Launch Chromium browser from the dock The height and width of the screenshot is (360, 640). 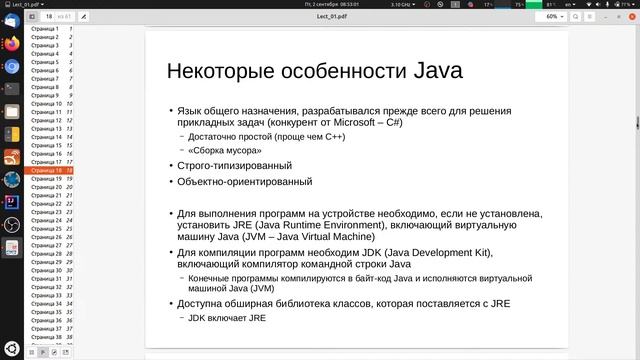[12, 67]
